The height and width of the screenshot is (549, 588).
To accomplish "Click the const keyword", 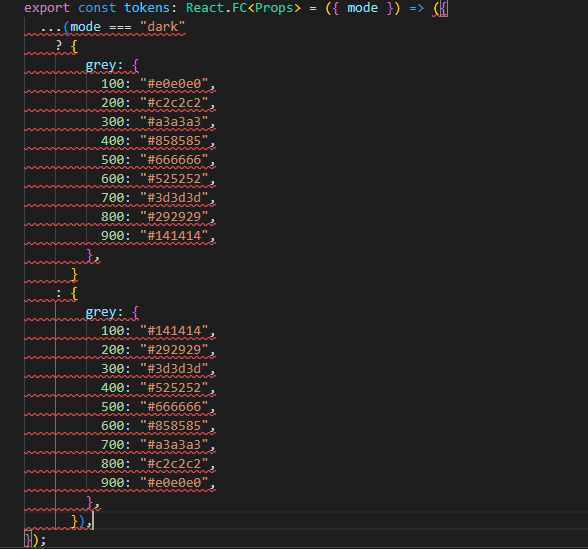I will (x=97, y=8).
